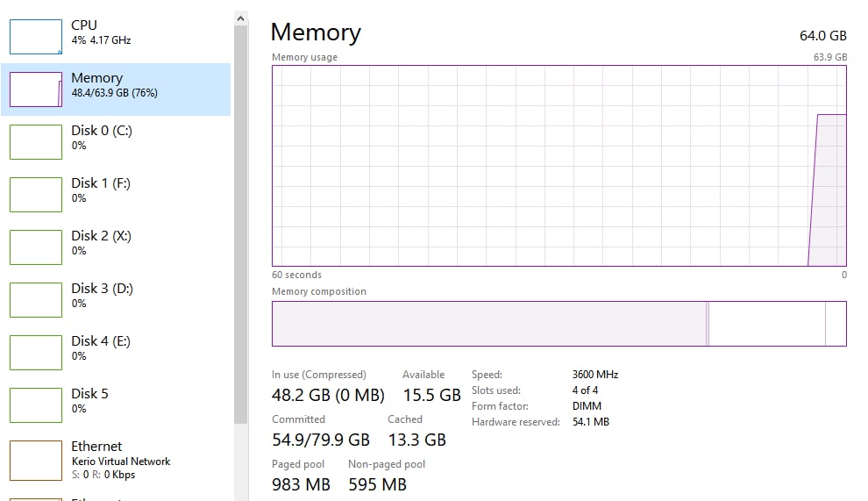Select Disk 3 (D:) graph icon

point(36,300)
